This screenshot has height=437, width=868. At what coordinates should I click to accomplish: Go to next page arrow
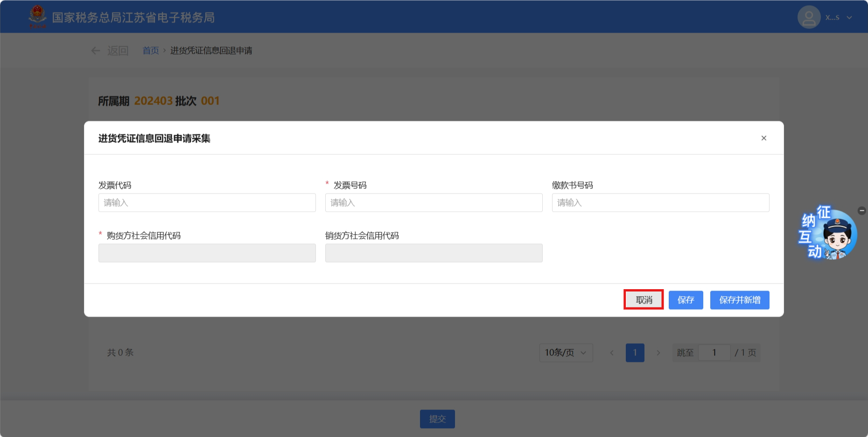[658, 353]
